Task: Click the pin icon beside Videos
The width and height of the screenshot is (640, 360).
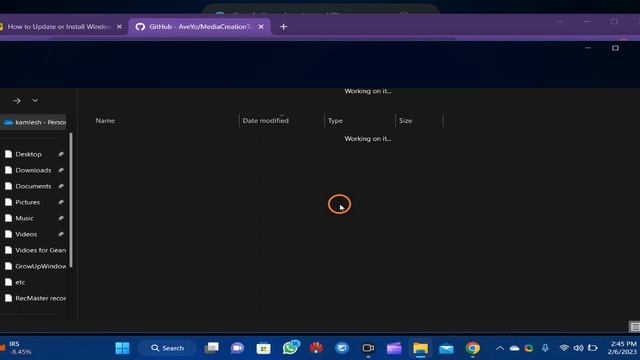Action: pyautogui.click(x=60, y=234)
